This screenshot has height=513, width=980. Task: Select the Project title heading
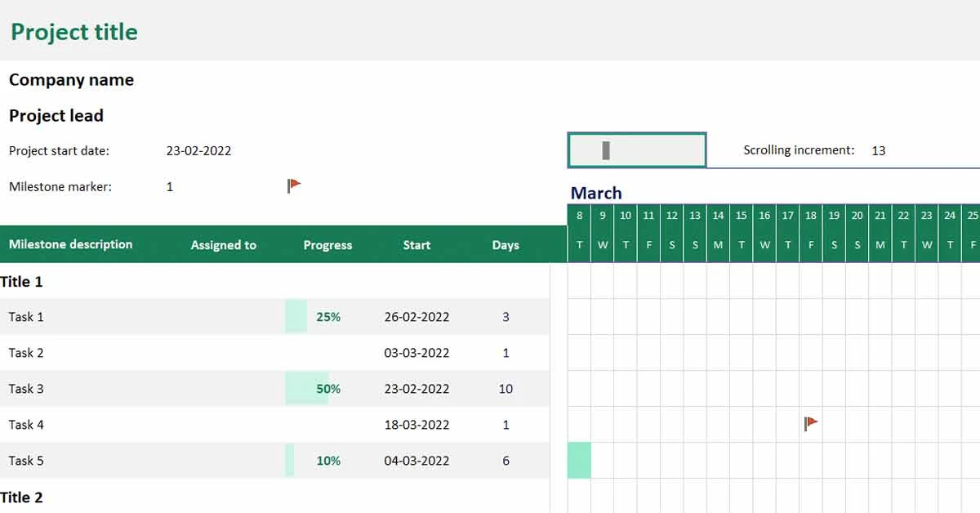click(x=73, y=32)
